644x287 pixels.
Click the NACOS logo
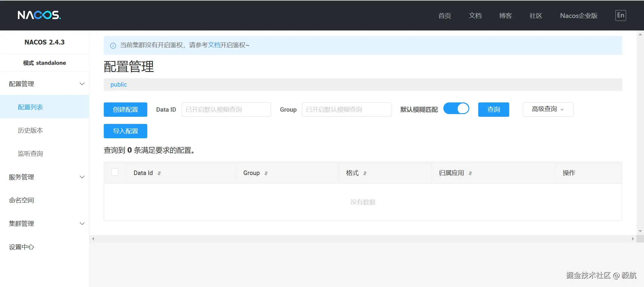point(39,15)
